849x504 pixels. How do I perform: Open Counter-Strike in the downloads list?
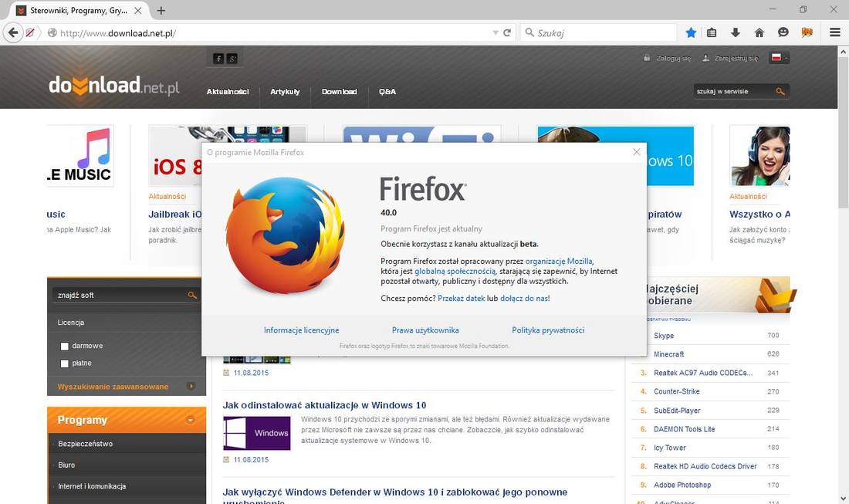tap(677, 391)
